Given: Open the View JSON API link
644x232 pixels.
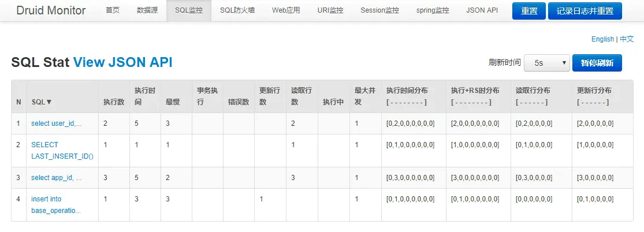Looking at the screenshot, I should 122,62.
